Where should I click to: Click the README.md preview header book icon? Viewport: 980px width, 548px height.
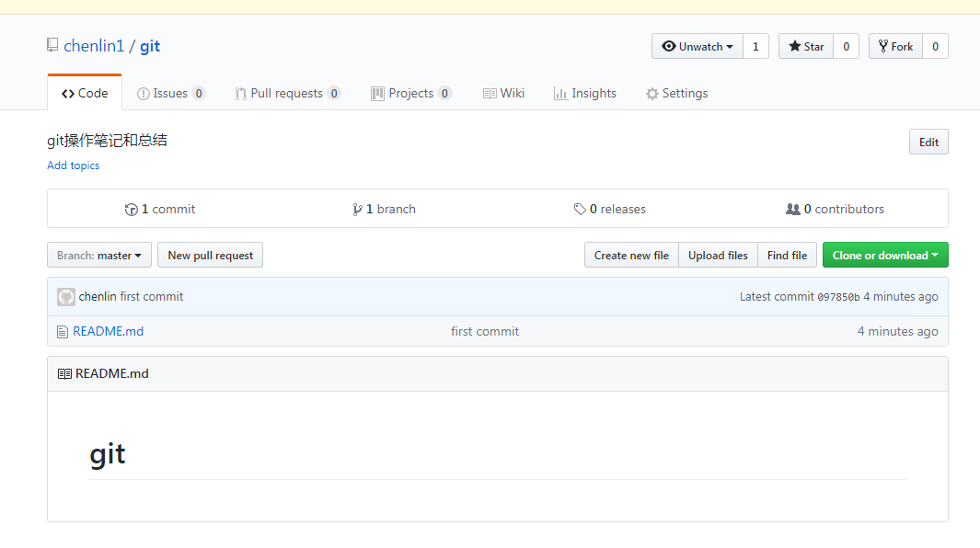pos(64,373)
